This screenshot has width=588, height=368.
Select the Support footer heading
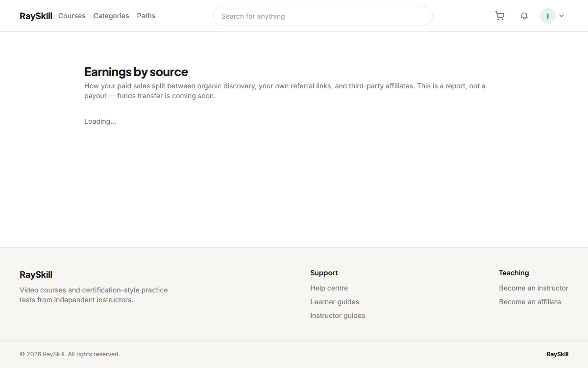324,273
